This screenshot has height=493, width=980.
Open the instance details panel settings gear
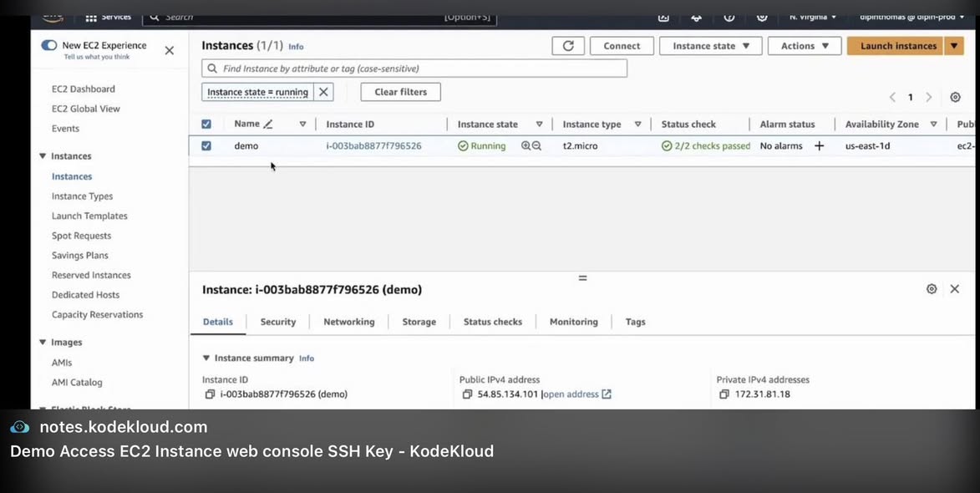coord(932,288)
